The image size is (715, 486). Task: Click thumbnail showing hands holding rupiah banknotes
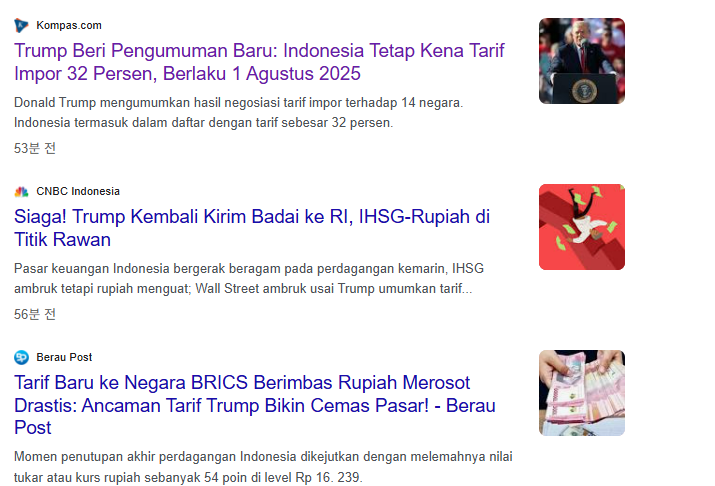tap(582, 393)
